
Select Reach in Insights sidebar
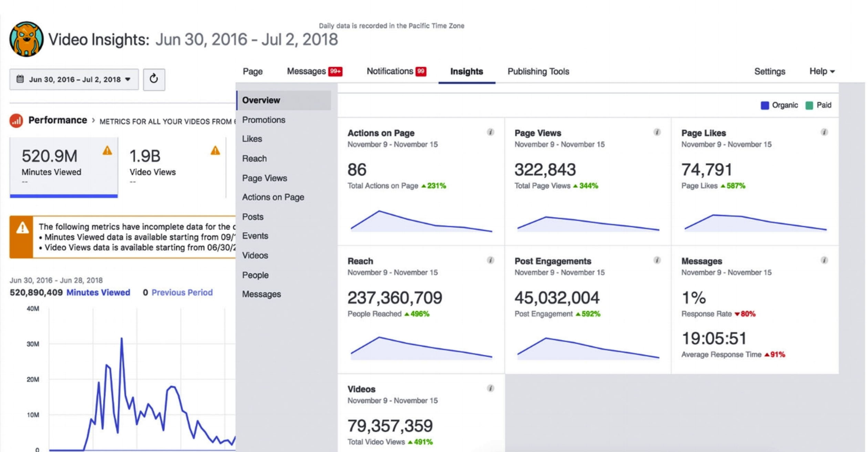click(x=254, y=158)
